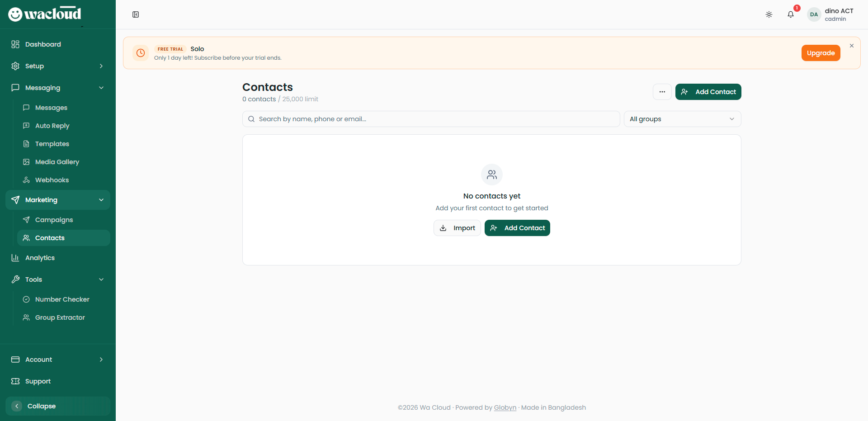Switch the light/dark theme sun icon
868x421 pixels.
769,14
